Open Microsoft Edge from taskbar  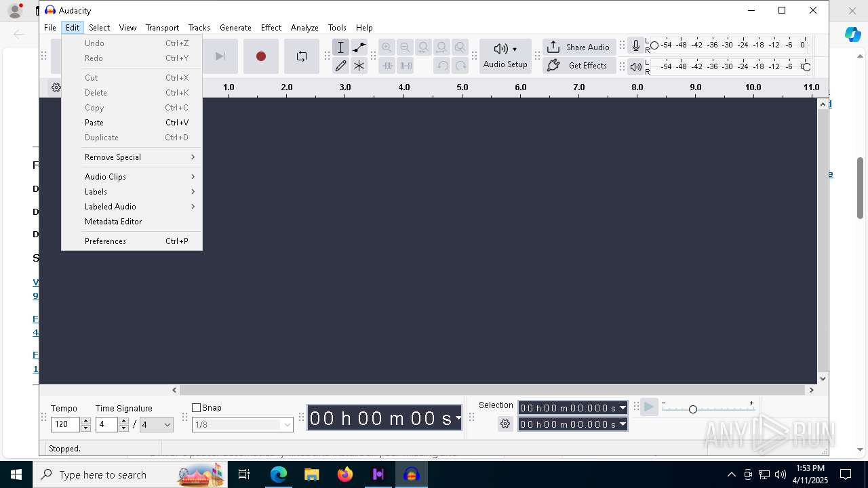pyautogui.click(x=279, y=474)
